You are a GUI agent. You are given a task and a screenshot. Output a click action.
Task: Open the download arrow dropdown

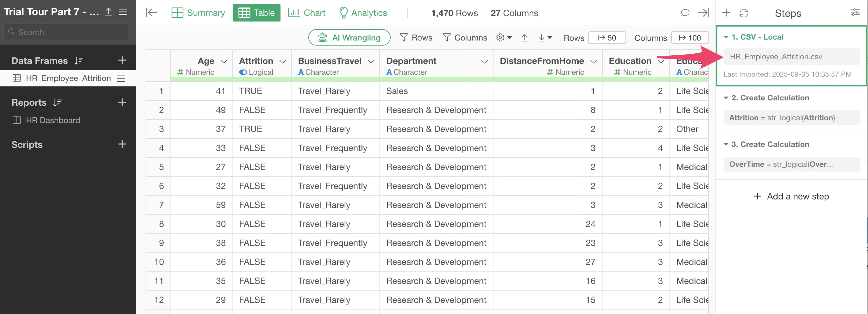pyautogui.click(x=545, y=37)
